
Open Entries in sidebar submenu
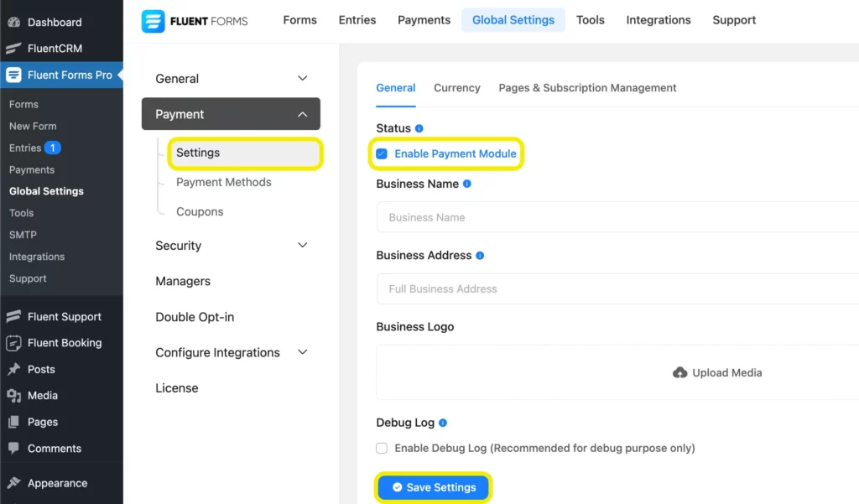click(25, 148)
